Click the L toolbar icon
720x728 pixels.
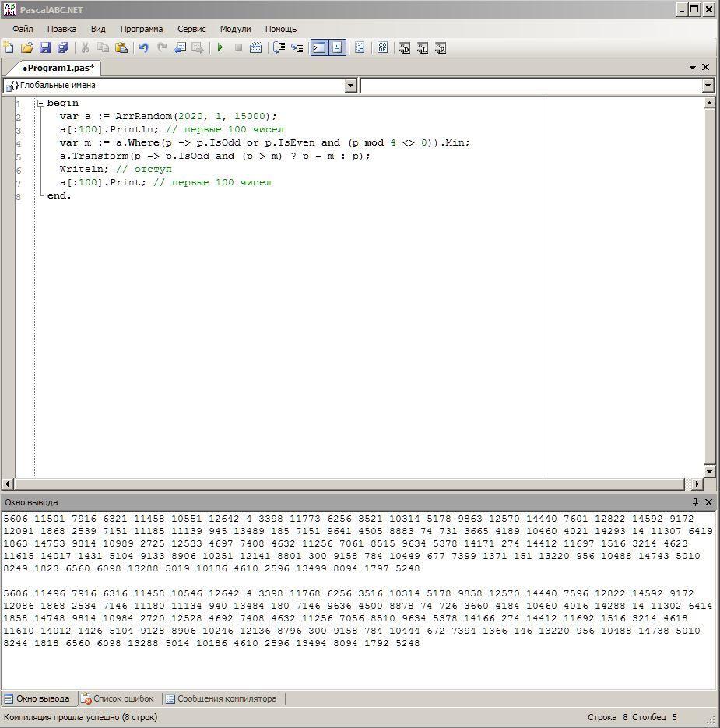pos(423,47)
